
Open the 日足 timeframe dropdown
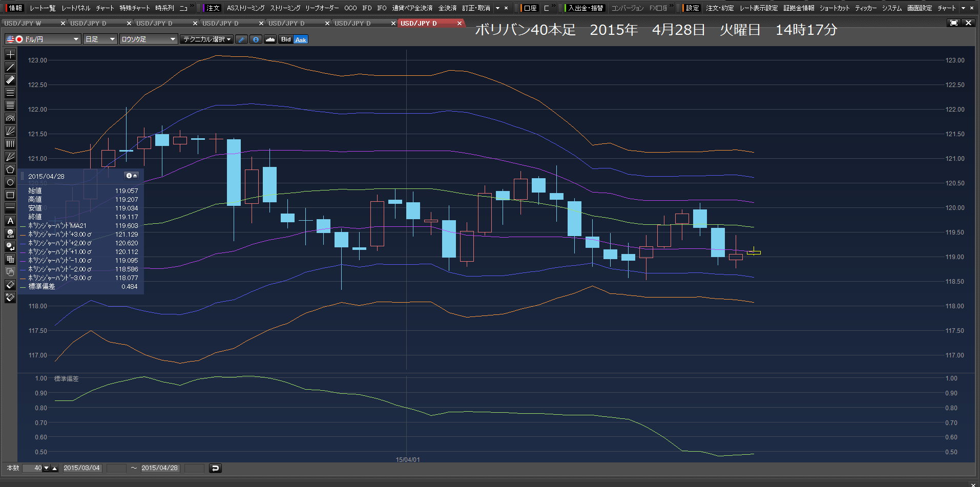pos(100,39)
